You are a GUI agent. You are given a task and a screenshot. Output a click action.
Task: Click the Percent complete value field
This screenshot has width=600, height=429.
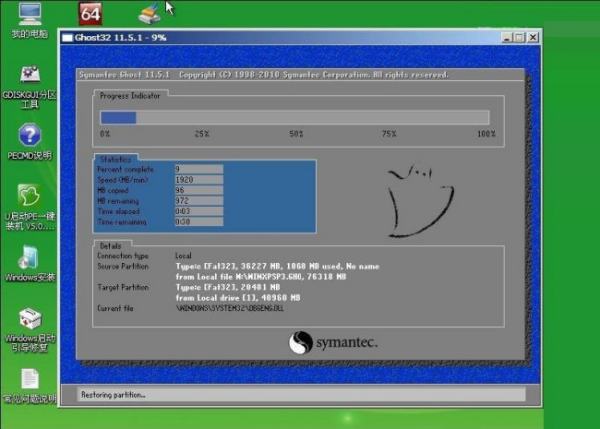coord(198,169)
